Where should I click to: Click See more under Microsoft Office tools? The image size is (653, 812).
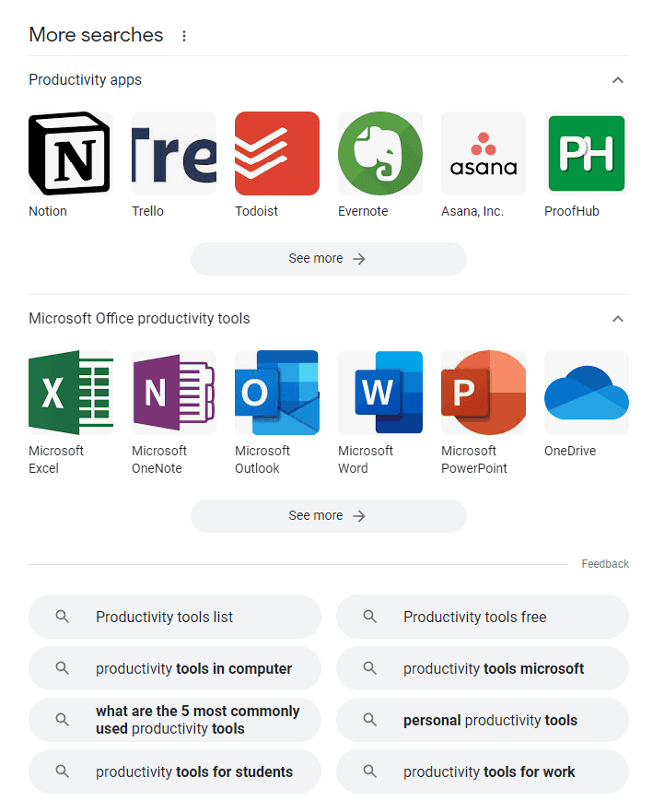(x=329, y=516)
